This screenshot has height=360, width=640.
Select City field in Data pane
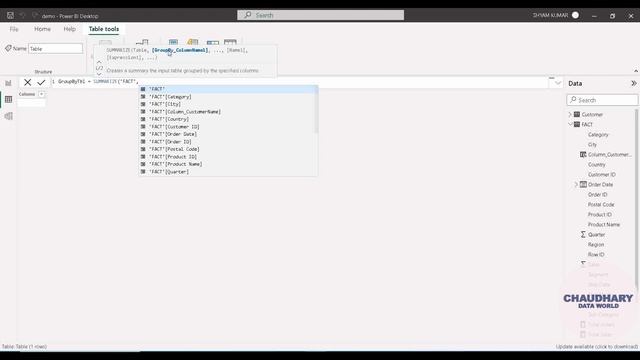pyautogui.click(x=592, y=144)
